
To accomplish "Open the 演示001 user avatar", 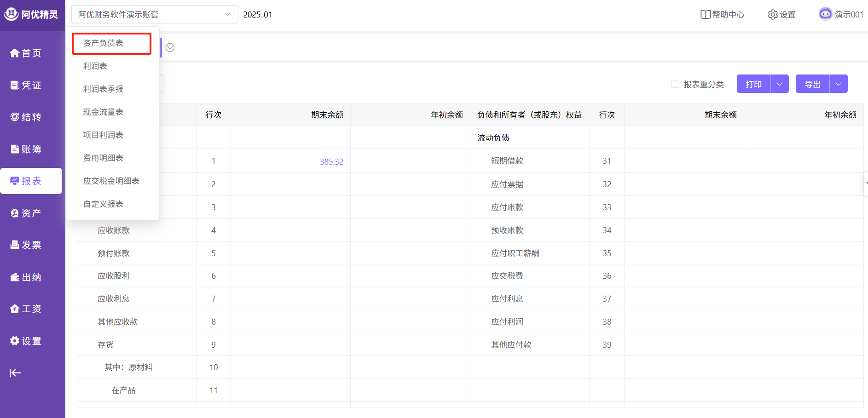I will point(825,14).
